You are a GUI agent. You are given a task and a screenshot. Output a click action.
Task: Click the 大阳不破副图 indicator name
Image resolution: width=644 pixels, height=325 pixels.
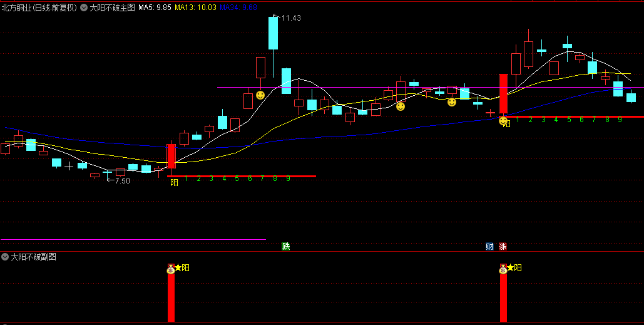click(34, 257)
